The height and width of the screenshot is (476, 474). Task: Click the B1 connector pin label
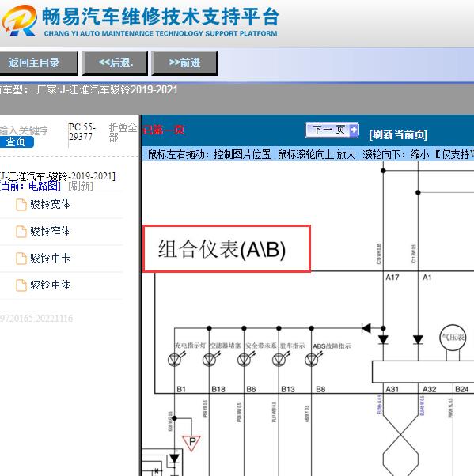(181, 389)
